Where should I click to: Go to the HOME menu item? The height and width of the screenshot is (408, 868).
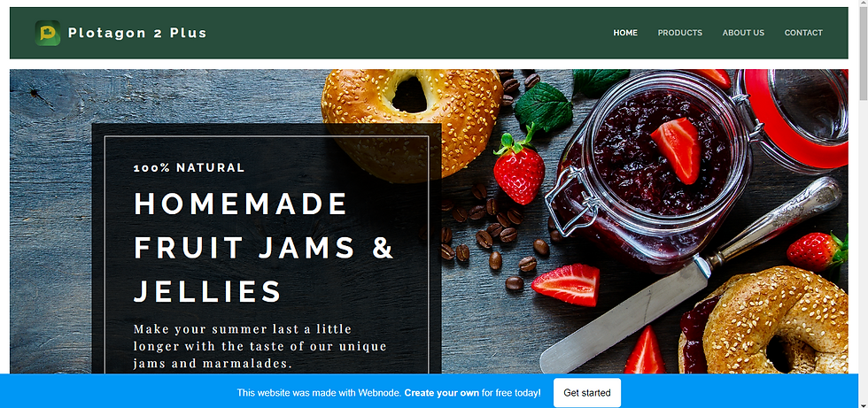coord(625,33)
